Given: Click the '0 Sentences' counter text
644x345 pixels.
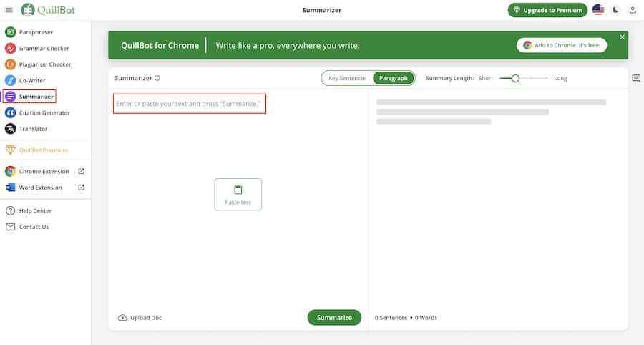Looking at the screenshot, I should pyautogui.click(x=391, y=318).
